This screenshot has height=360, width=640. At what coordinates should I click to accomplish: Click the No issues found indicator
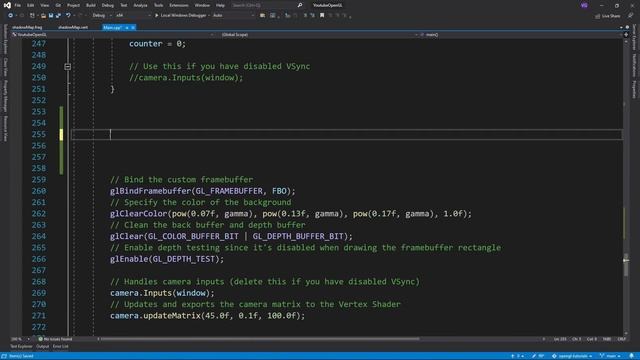tap(56, 339)
